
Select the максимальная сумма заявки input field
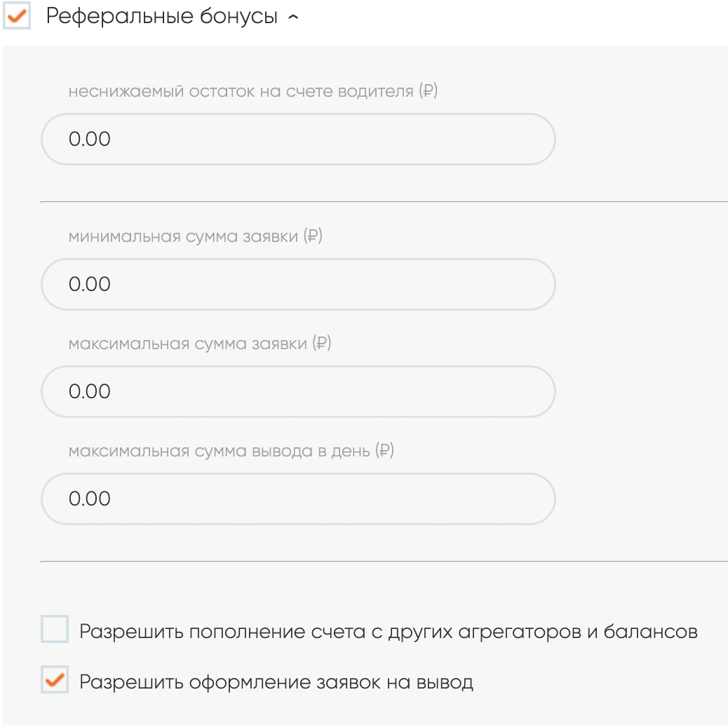pos(298,391)
